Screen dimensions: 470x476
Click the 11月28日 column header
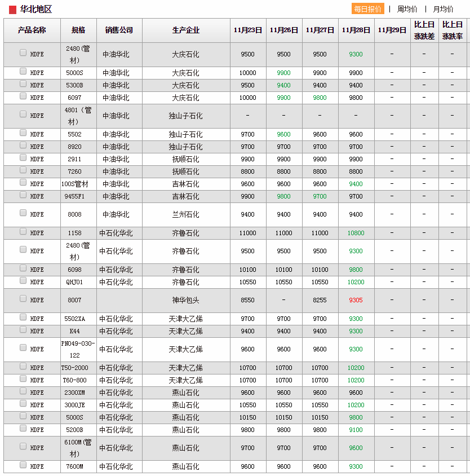coord(356,30)
